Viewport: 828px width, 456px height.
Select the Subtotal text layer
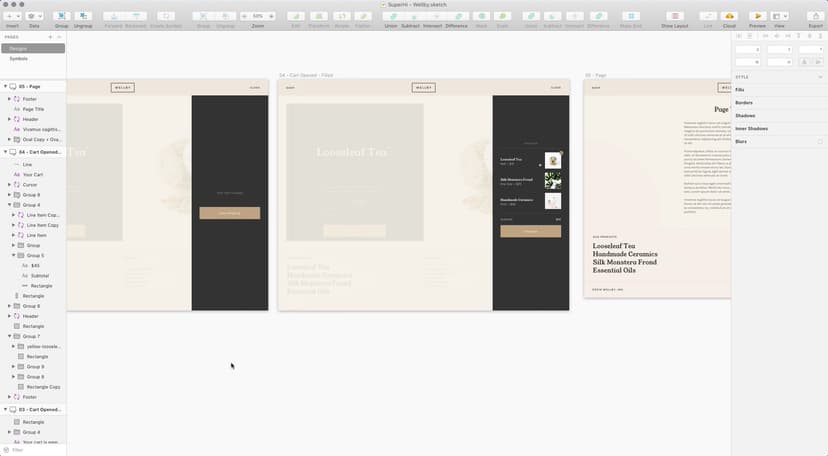pos(40,275)
